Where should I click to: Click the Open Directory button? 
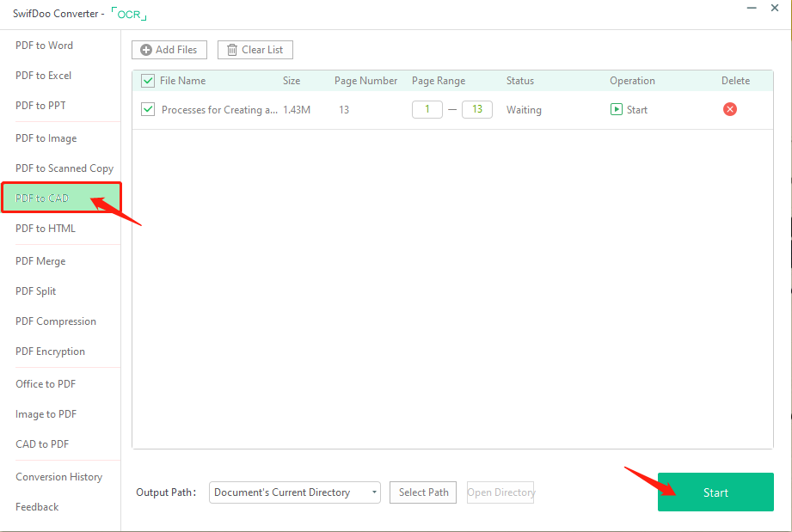(500, 492)
